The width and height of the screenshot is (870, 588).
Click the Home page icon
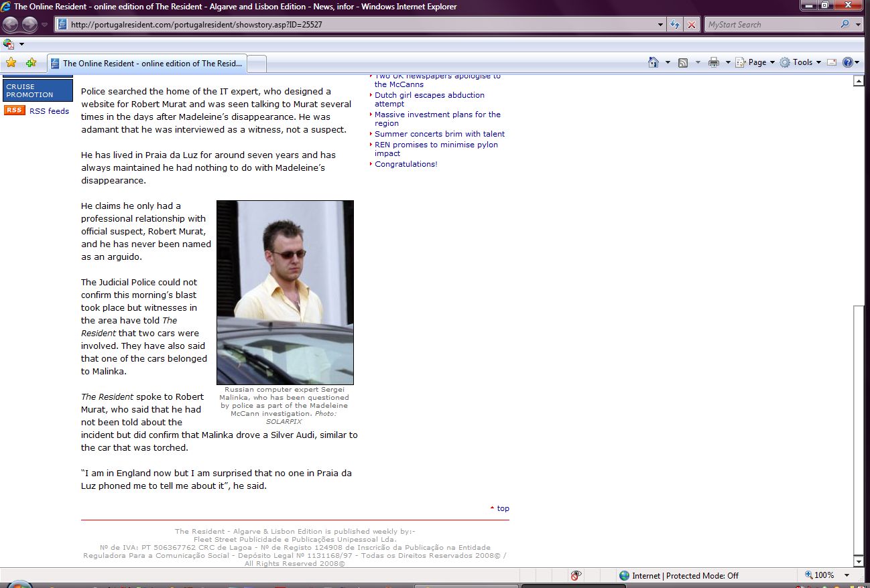coord(654,62)
